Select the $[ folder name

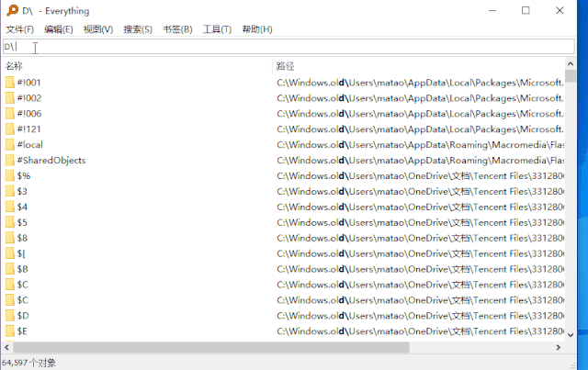coord(21,253)
